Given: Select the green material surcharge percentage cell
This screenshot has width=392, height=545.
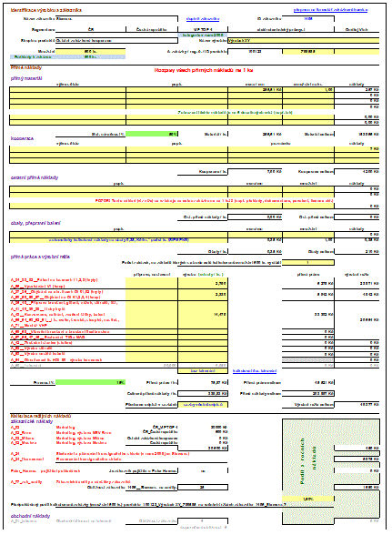Looking at the screenshot, I should click(x=152, y=134).
